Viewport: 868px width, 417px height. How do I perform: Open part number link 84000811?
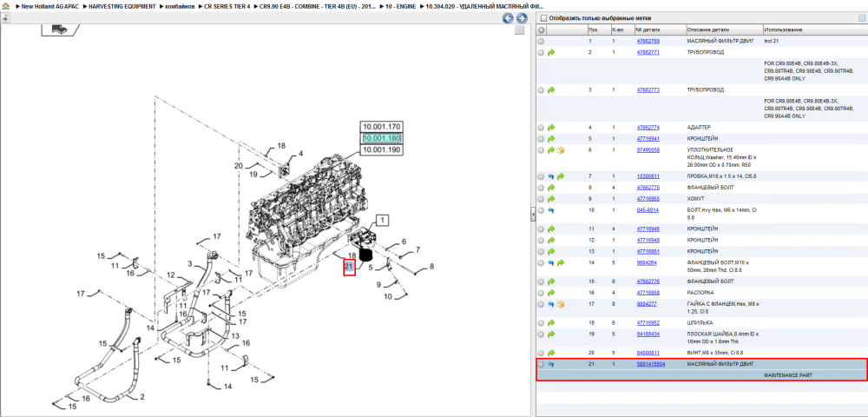pyautogui.click(x=648, y=352)
